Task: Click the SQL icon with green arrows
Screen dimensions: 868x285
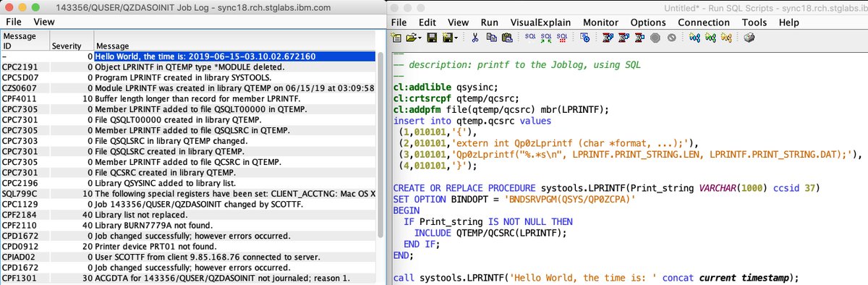Action: [x=546, y=38]
